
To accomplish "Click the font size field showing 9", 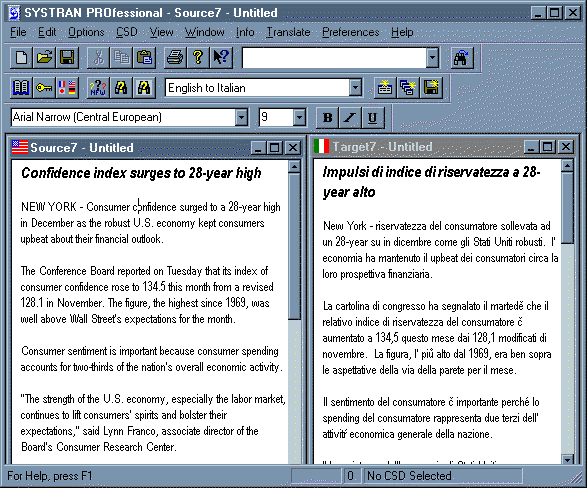I will coord(276,118).
